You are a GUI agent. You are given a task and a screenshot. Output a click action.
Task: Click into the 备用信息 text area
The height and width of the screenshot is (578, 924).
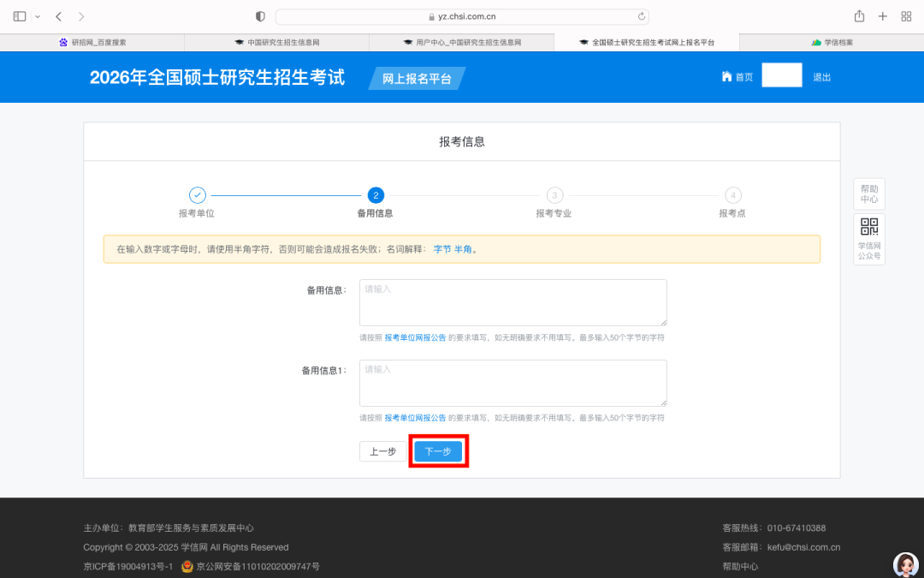coord(512,302)
